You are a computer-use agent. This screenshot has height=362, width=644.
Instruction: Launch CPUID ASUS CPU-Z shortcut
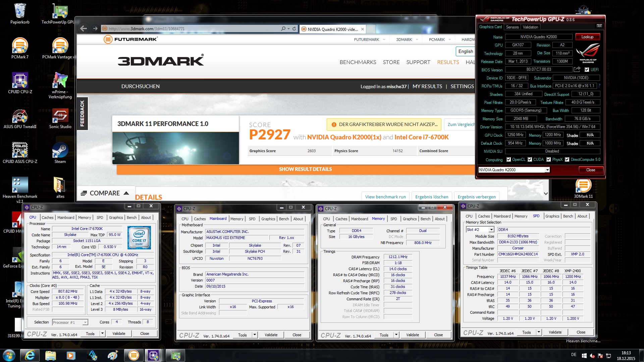coord(20,153)
